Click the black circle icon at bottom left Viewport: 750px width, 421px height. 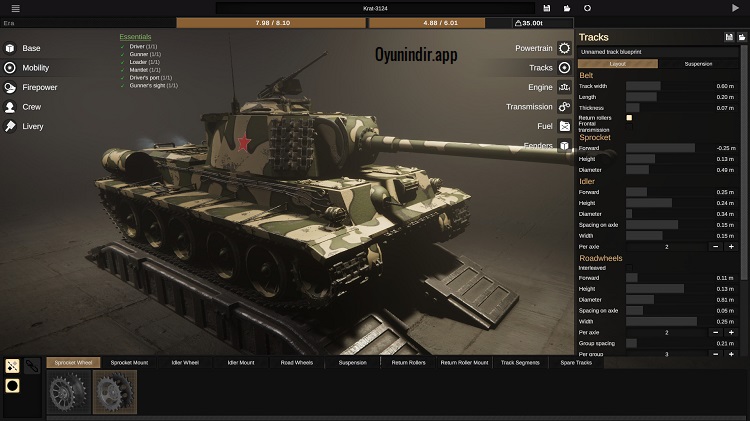(12, 386)
